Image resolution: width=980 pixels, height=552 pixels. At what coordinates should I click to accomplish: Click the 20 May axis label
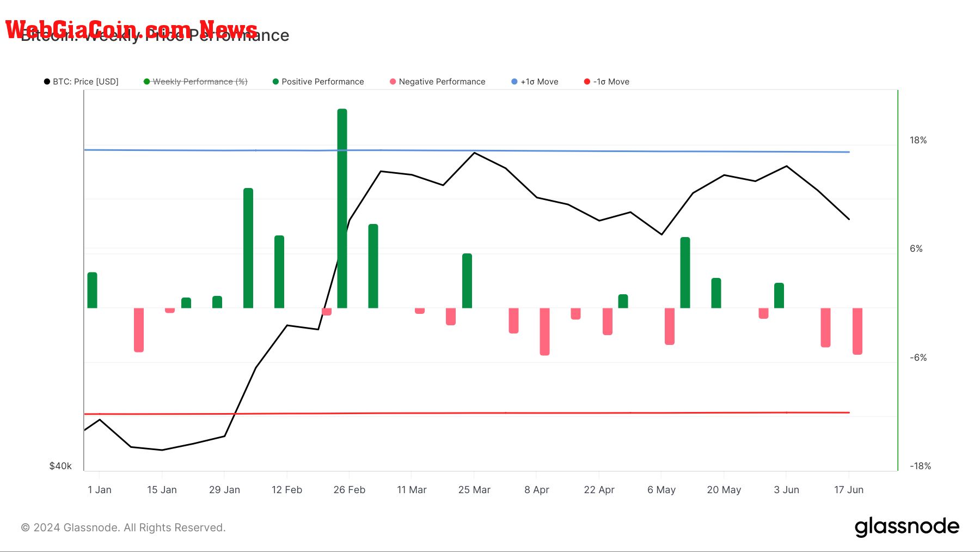coord(724,490)
